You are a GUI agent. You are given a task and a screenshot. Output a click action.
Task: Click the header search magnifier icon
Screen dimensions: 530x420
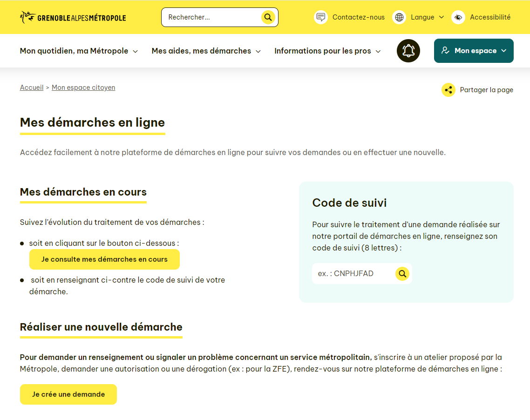tap(268, 17)
